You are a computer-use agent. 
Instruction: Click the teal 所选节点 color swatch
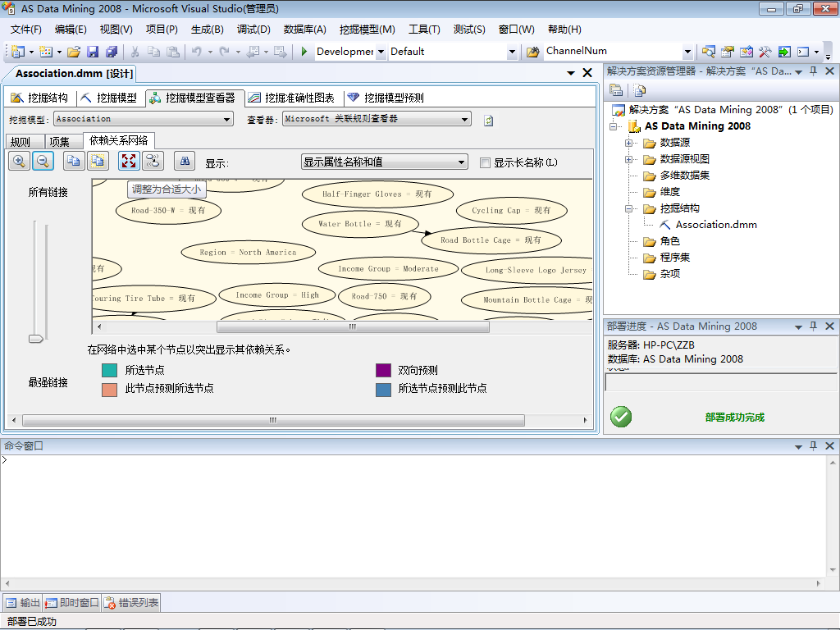click(109, 370)
